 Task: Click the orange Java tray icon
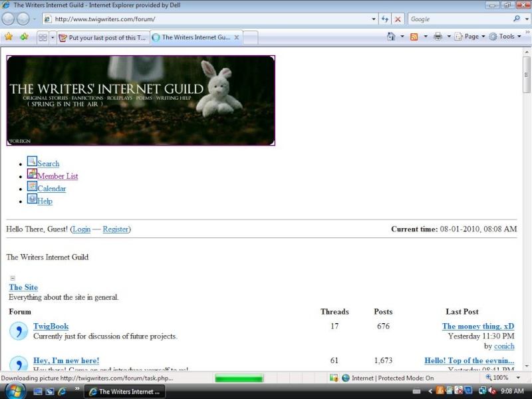tap(440, 391)
